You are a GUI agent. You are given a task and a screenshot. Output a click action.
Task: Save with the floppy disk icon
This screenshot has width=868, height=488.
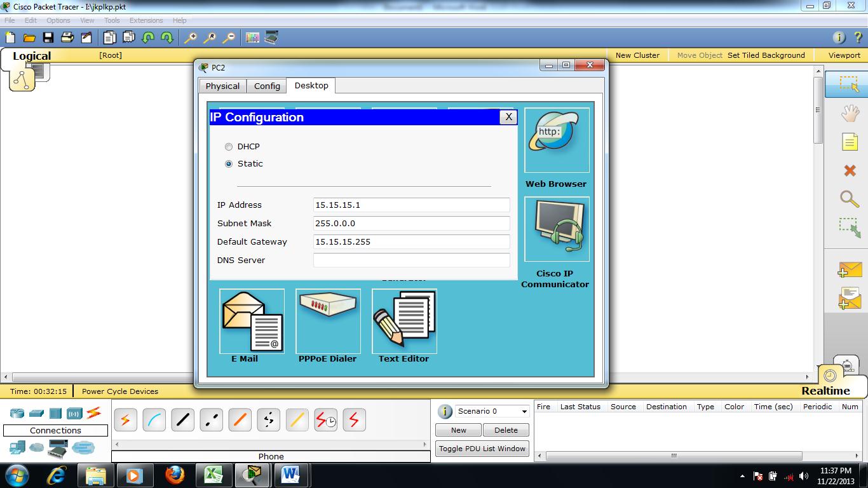tap(48, 37)
